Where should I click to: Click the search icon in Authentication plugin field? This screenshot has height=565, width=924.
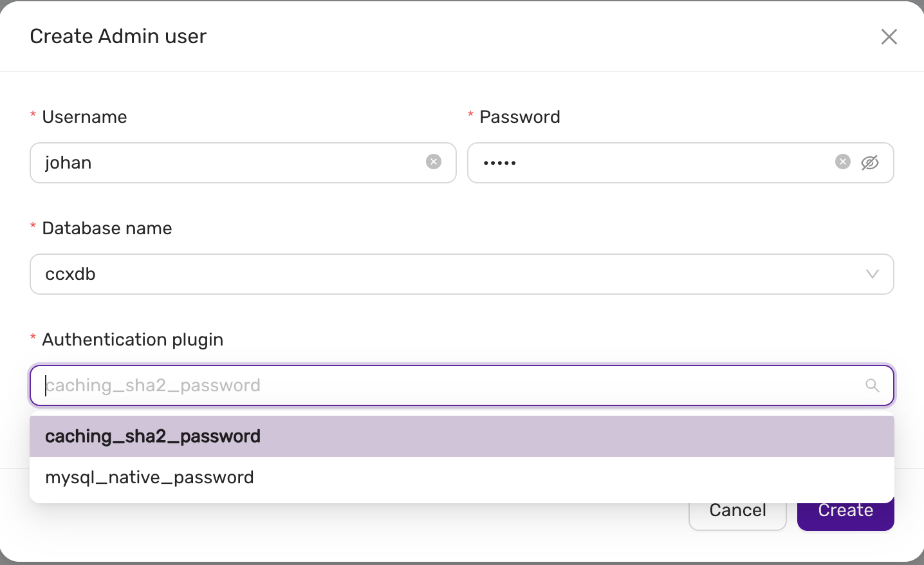click(872, 385)
